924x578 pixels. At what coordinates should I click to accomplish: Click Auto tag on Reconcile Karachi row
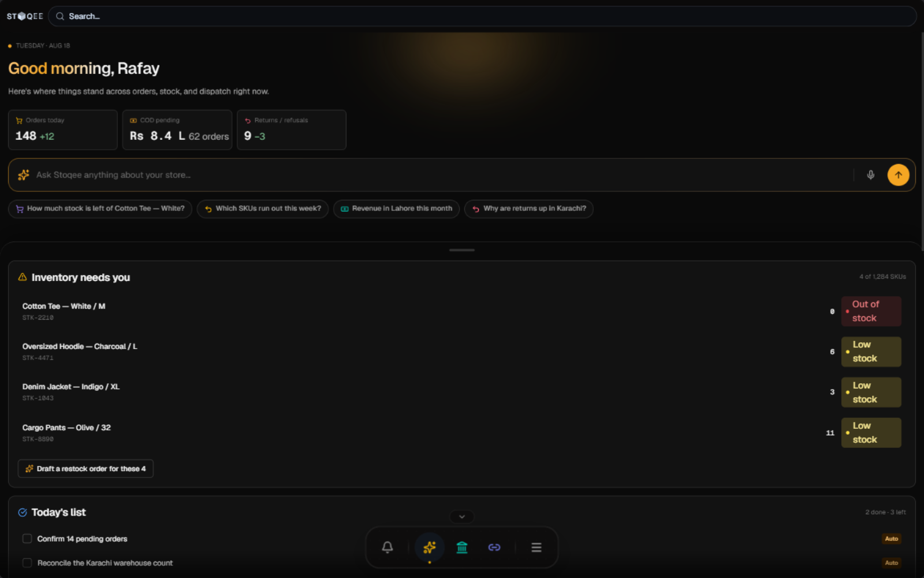tap(892, 563)
